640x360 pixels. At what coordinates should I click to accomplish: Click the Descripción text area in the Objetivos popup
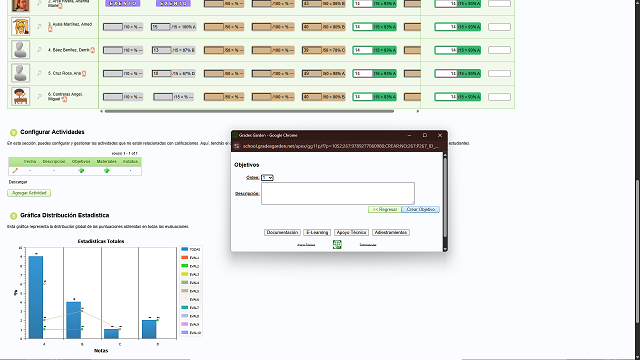pyautogui.click(x=338, y=193)
